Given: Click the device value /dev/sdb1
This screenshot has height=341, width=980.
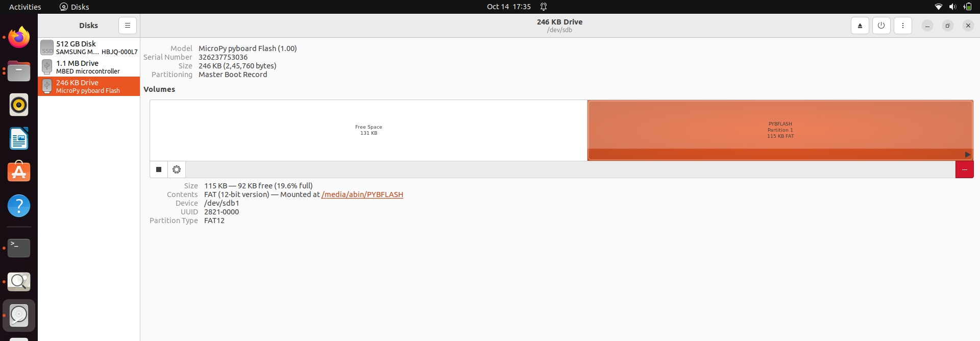Looking at the screenshot, I should [222, 203].
